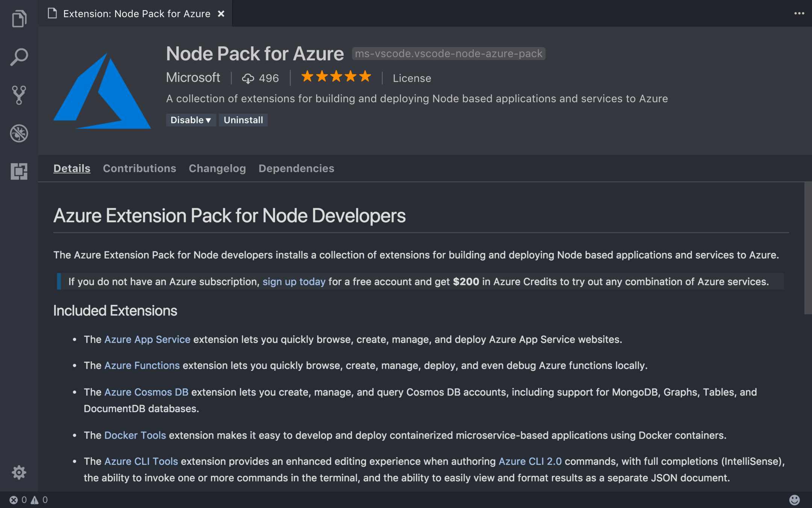Click the sign up today link

point(294,281)
